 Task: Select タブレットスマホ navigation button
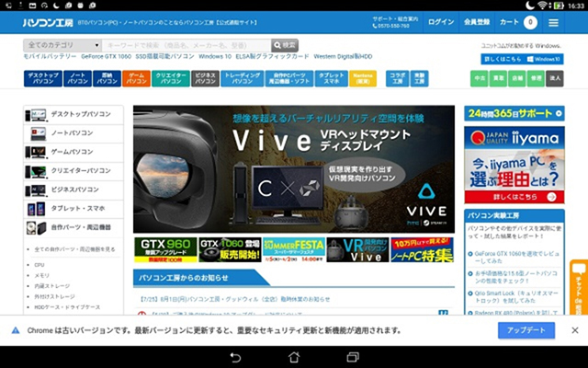(332, 78)
